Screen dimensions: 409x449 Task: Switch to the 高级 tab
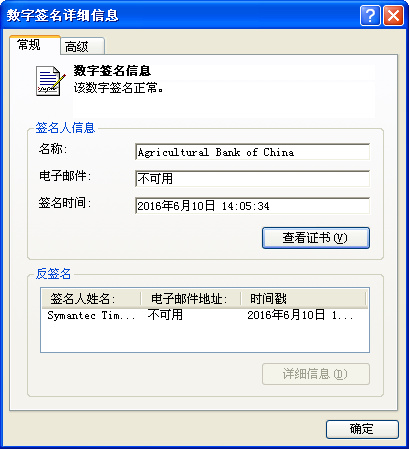(x=82, y=46)
